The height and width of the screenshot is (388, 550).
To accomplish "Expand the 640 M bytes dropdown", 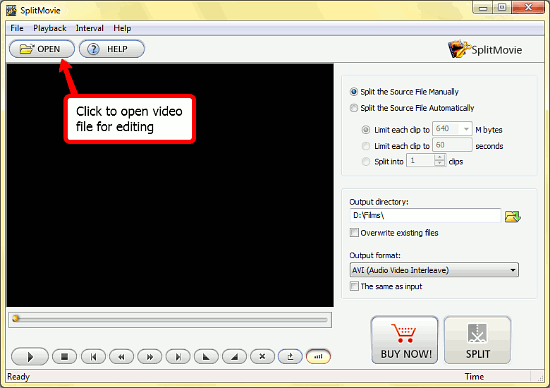I will click(x=466, y=129).
